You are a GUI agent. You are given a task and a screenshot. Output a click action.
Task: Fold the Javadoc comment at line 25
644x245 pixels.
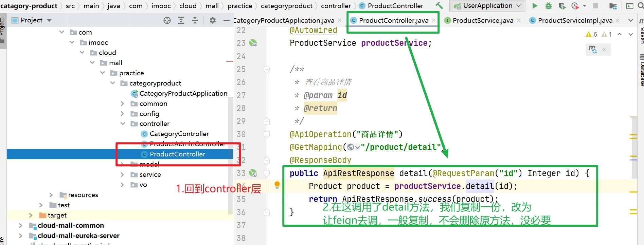pos(267,69)
